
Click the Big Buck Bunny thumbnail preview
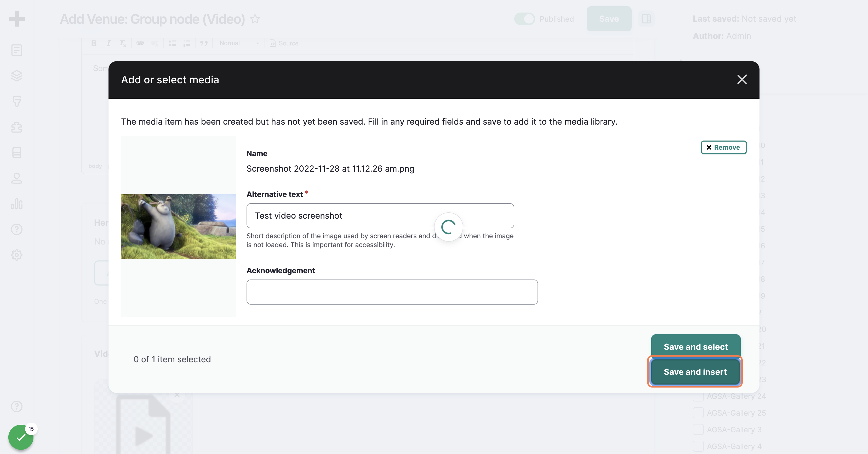click(x=178, y=226)
